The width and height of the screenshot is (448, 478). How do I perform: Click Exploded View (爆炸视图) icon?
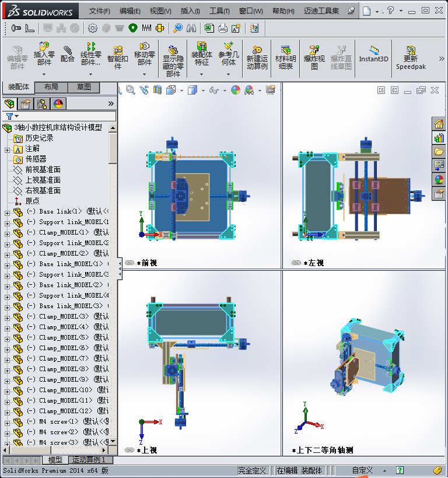click(x=314, y=58)
